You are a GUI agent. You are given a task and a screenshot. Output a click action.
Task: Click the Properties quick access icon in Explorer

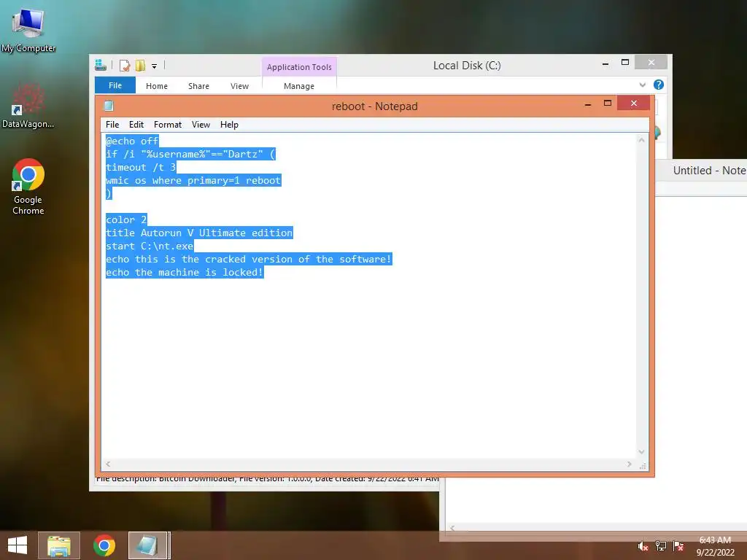[x=124, y=66]
